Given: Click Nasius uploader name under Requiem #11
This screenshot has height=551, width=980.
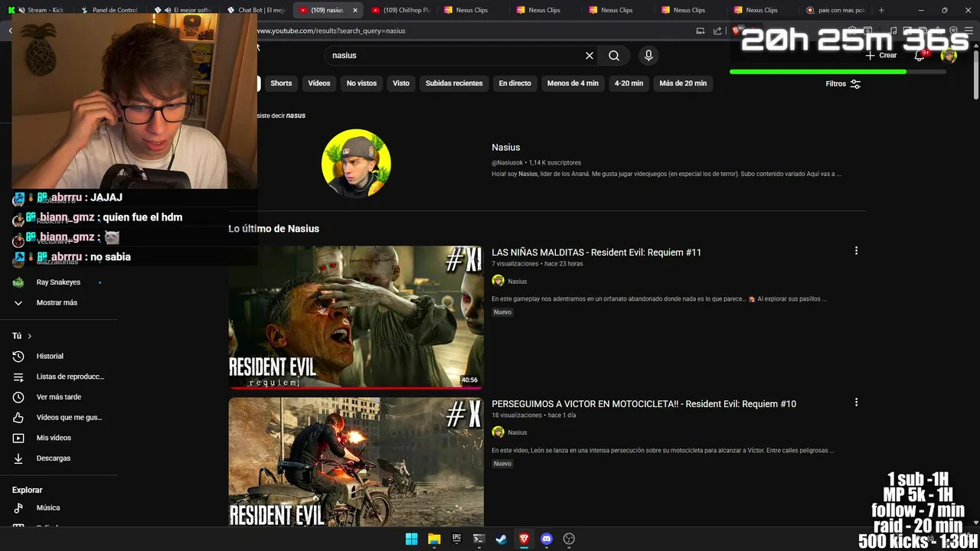Looking at the screenshot, I should click(x=518, y=282).
